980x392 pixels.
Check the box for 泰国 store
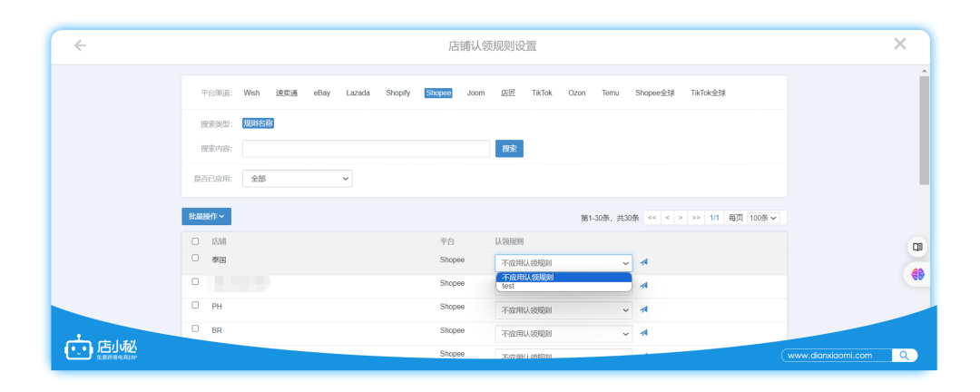click(195, 259)
